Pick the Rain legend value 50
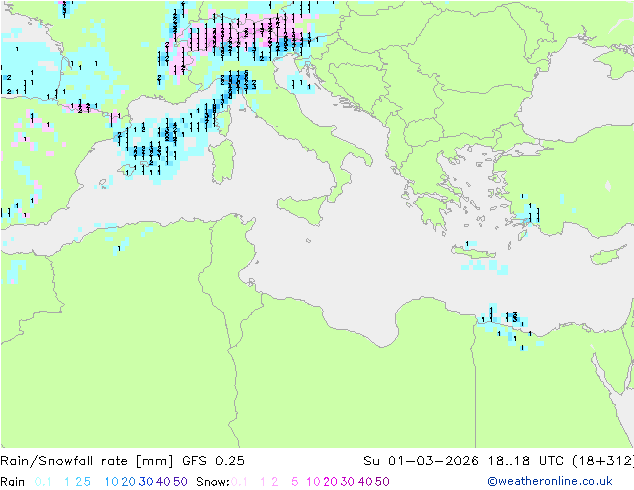 [x=180, y=482]
